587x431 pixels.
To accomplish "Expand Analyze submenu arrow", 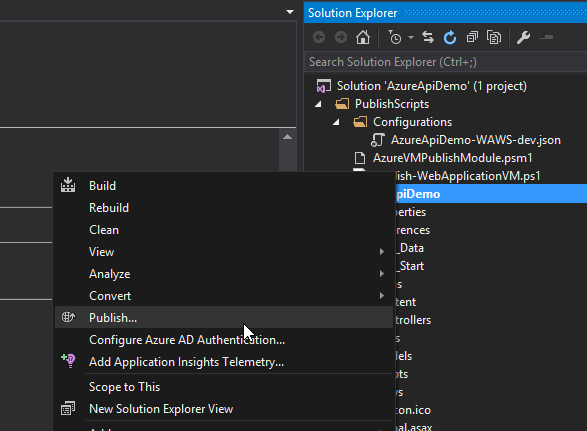I will pos(381,274).
